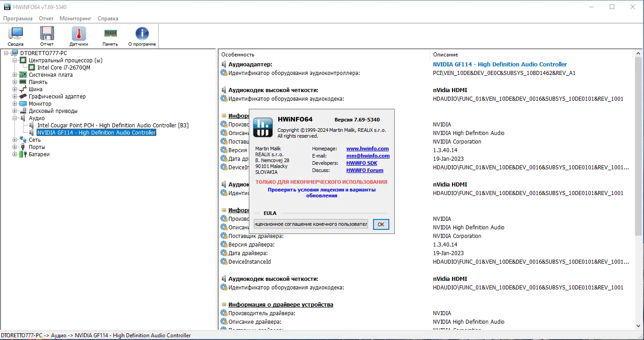Viewport: 644px width, 340px height.
Task: Open the HWiNFO SDK link
Action: tap(362, 163)
